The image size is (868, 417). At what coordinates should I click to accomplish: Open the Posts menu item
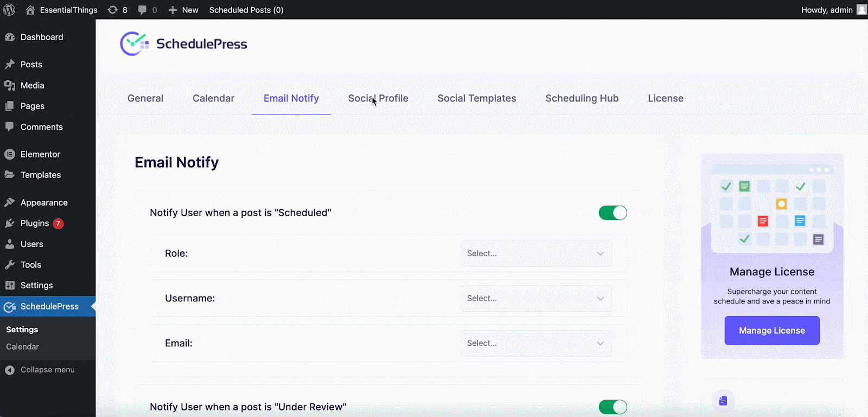(48, 64)
